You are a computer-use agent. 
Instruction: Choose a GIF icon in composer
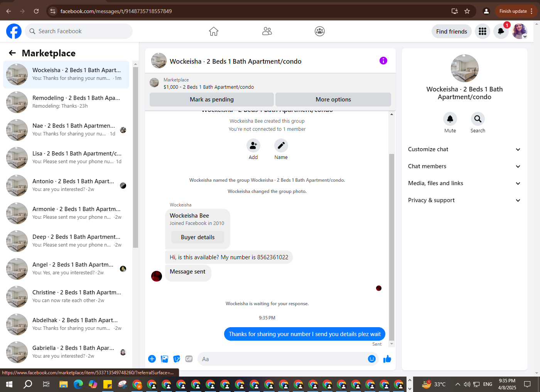pyautogui.click(x=189, y=359)
